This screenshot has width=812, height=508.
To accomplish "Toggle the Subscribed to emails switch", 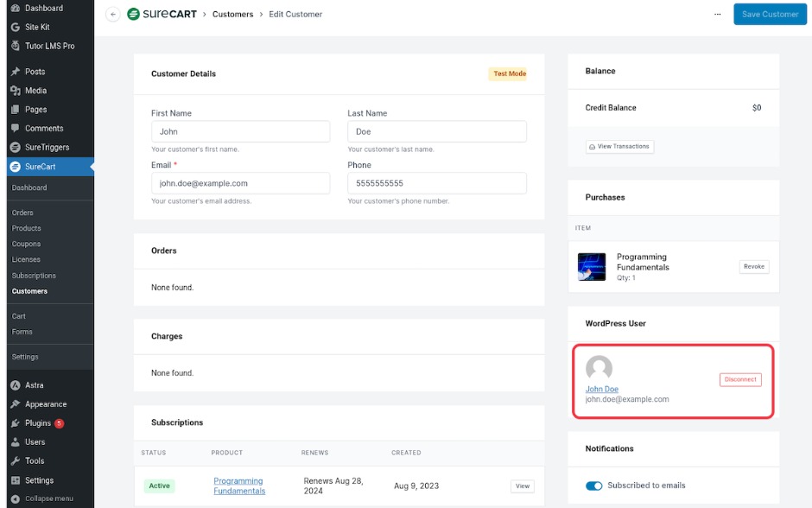I will [594, 486].
